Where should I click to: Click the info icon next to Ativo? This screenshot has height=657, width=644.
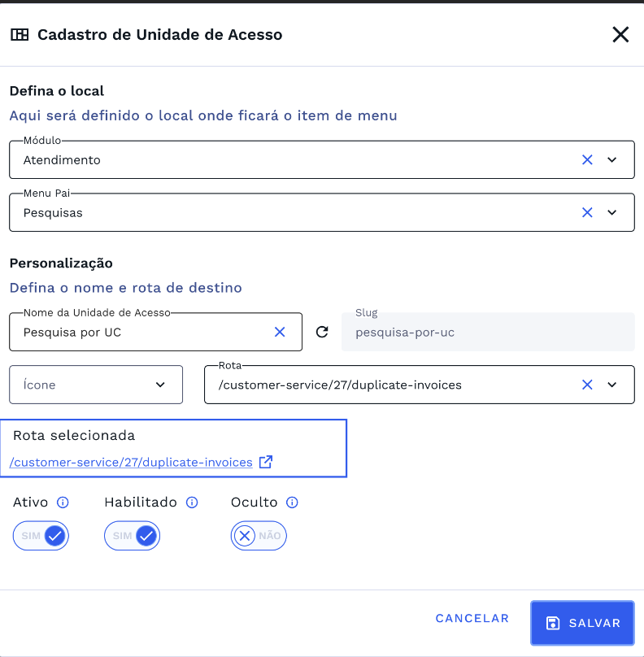pos(64,502)
